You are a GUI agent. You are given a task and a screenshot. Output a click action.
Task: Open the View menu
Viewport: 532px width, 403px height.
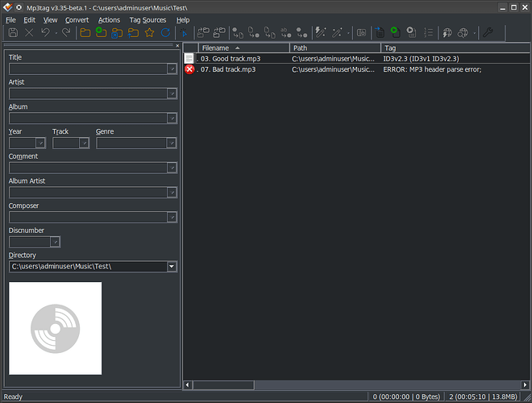pyautogui.click(x=50, y=20)
